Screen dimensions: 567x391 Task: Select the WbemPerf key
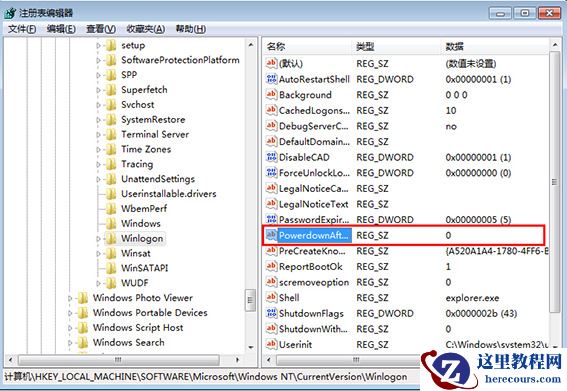click(144, 208)
